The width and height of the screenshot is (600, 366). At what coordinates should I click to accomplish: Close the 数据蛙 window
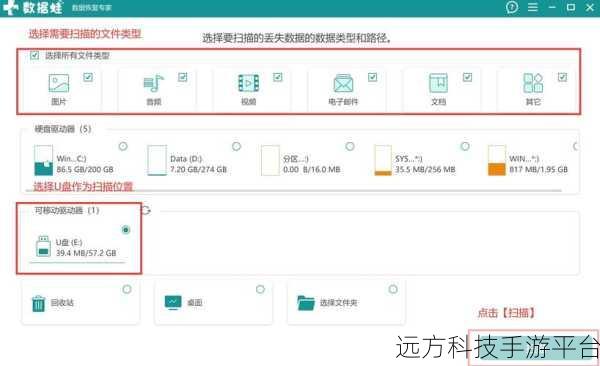pyautogui.click(x=590, y=7)
